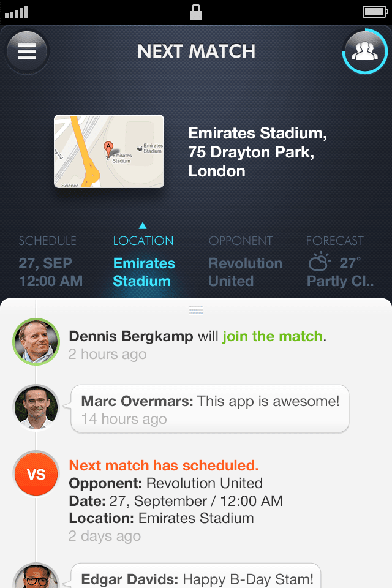This screenshot has width=392, height=588.
Task: Open the hamburger menu
Action: [27, 51]
